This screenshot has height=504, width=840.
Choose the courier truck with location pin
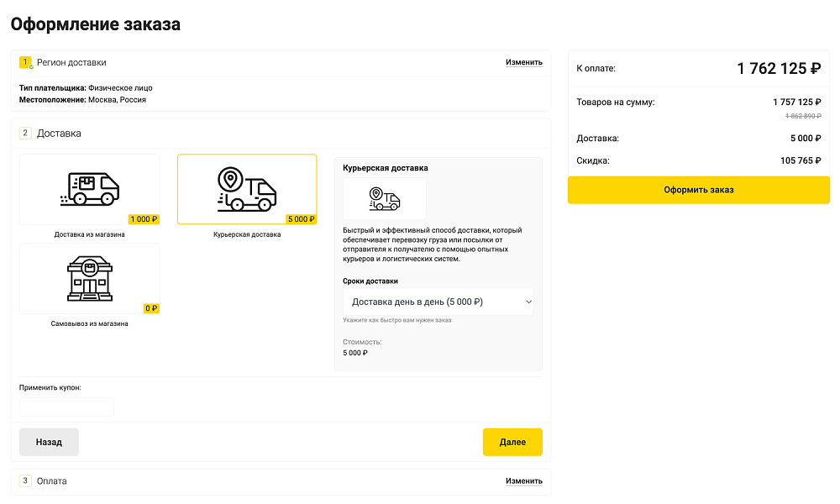point(246,189)
